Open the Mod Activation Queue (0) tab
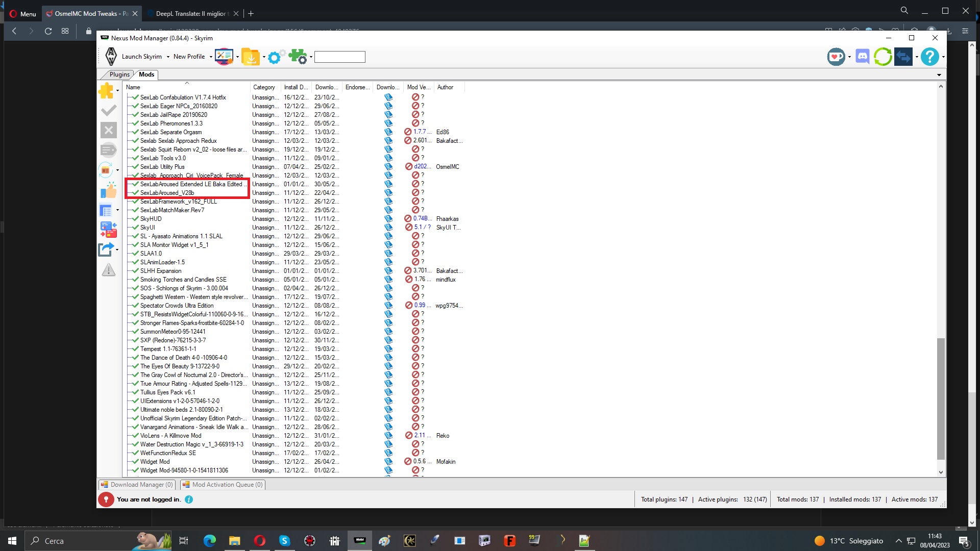Screen dimensions: 980x551 (223, 485)
